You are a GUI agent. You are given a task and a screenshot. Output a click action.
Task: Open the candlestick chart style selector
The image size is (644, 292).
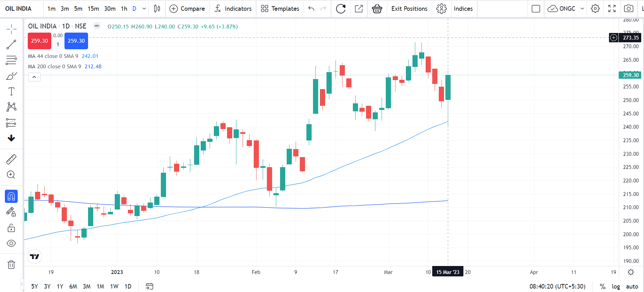[x=157, y=9]
